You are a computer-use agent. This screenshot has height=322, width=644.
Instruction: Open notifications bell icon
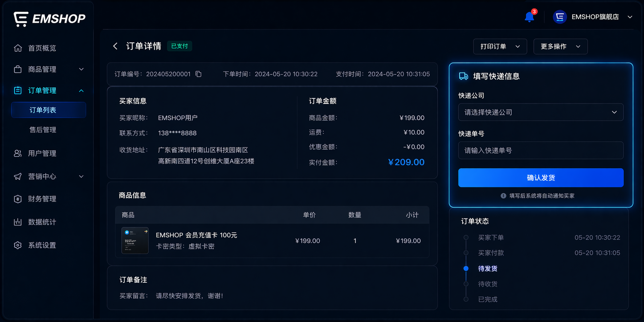pyautogui.click(x=529, y=17)
